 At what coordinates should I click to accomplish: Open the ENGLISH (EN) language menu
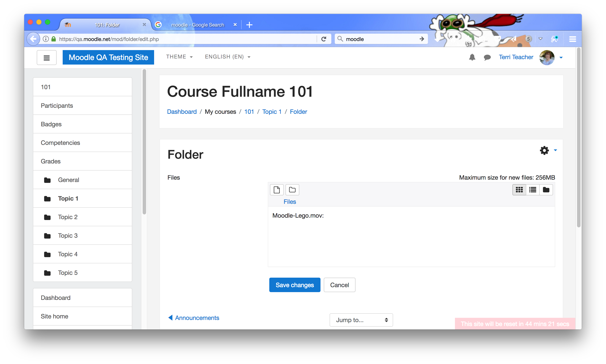click(227, 57)
